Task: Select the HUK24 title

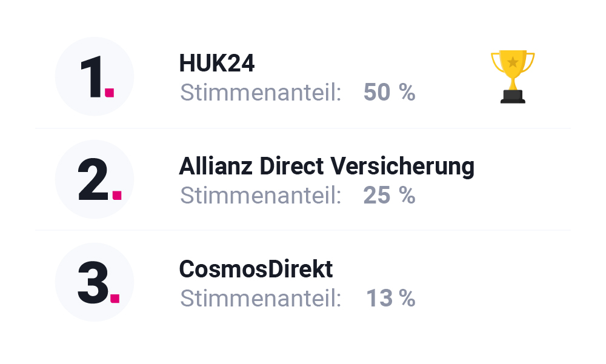Action: [x=217, y=63]
